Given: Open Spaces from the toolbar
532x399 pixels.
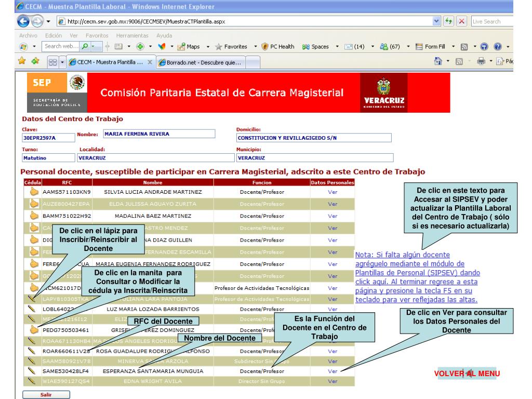Looking at the screenshot, I should 315,46.
